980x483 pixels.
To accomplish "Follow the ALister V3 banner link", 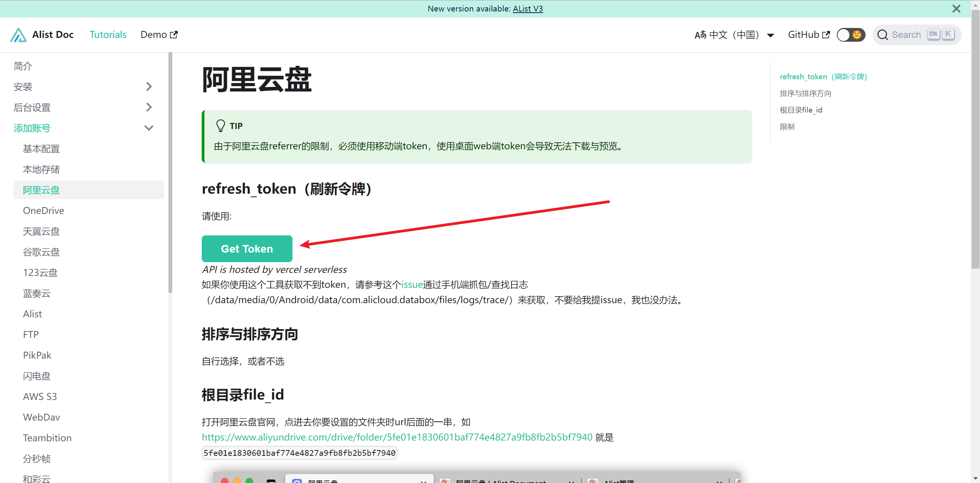I will pyautogui.click(x=528, y=8).
